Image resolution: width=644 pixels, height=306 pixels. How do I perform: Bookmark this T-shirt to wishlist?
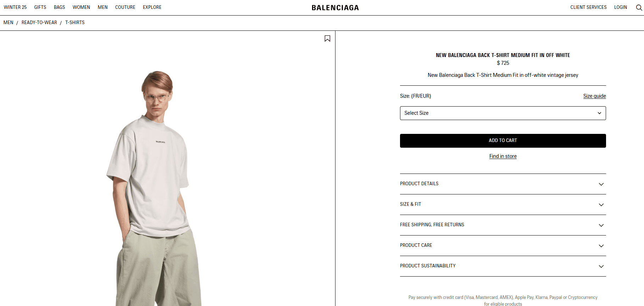pos(327,39)
